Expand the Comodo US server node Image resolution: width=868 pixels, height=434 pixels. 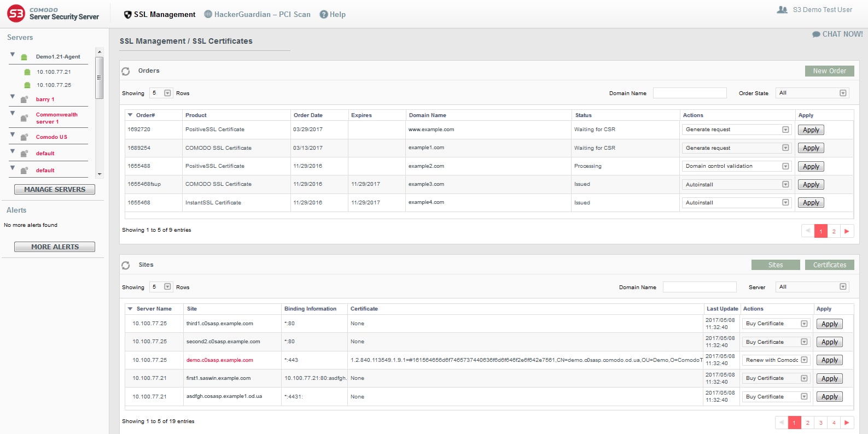coord(13,134)
